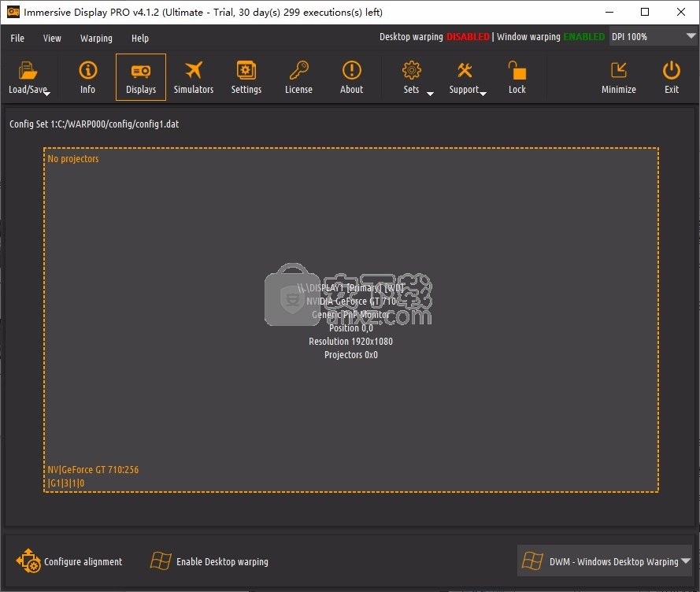Click the Window warping ENABLED status

pyautogui.click(x=551, y=37)
